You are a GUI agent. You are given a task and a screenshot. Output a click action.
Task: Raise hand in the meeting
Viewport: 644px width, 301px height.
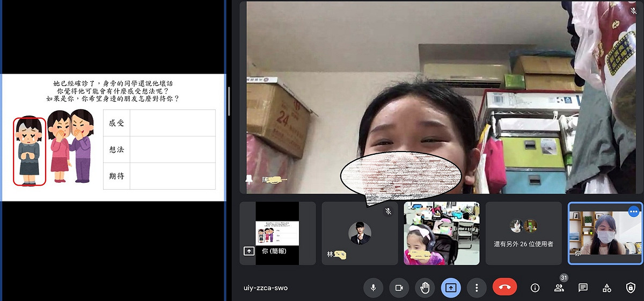[x=425, y=288]
